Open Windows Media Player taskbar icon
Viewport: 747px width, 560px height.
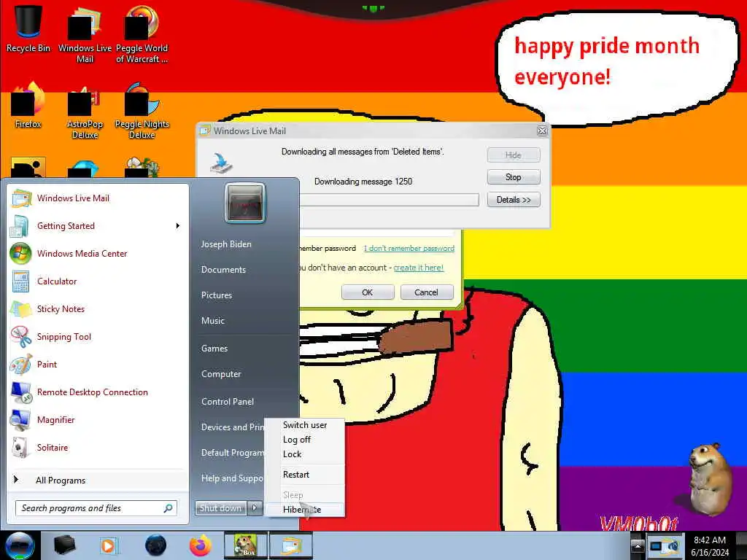[x=109, y=545]
